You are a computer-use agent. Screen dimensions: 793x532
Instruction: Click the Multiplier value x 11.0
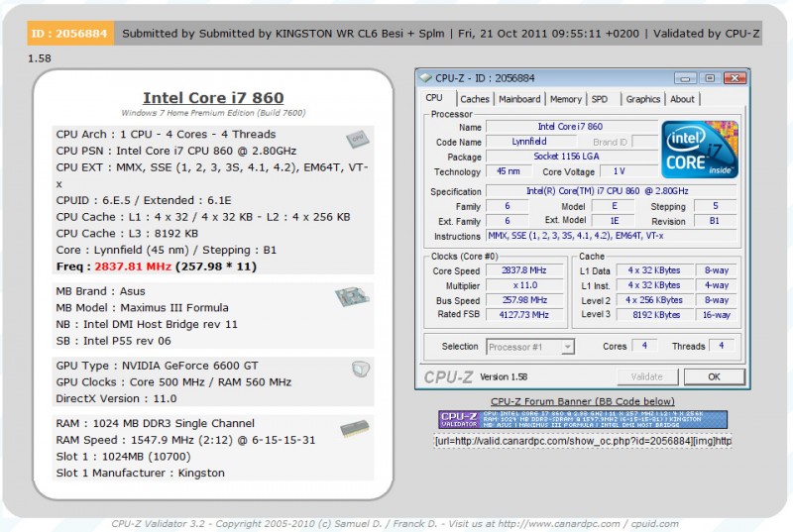524,285
